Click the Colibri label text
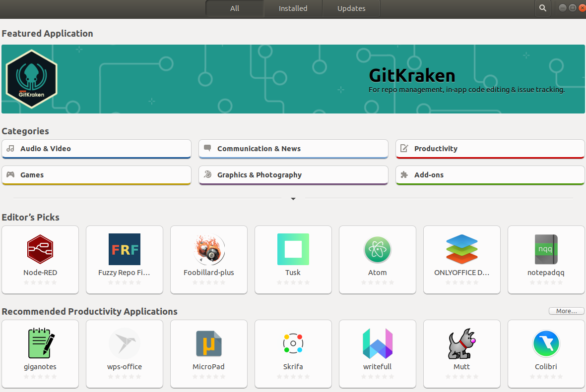 546,367
